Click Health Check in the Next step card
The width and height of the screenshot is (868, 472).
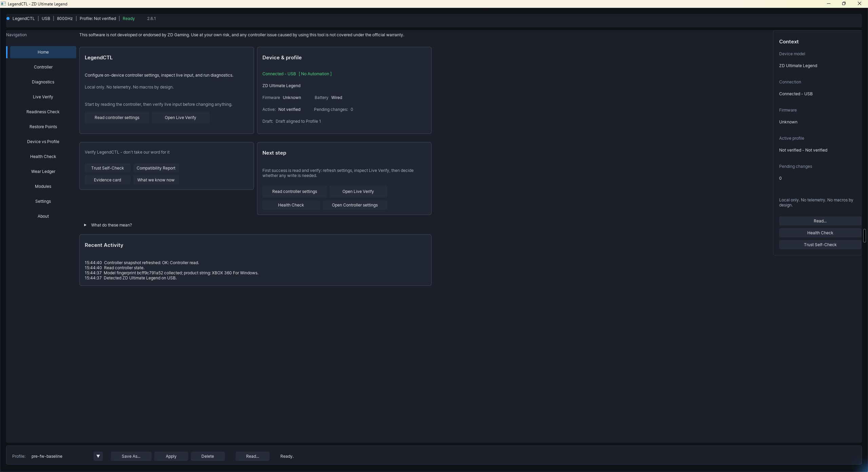pos(291,205)
